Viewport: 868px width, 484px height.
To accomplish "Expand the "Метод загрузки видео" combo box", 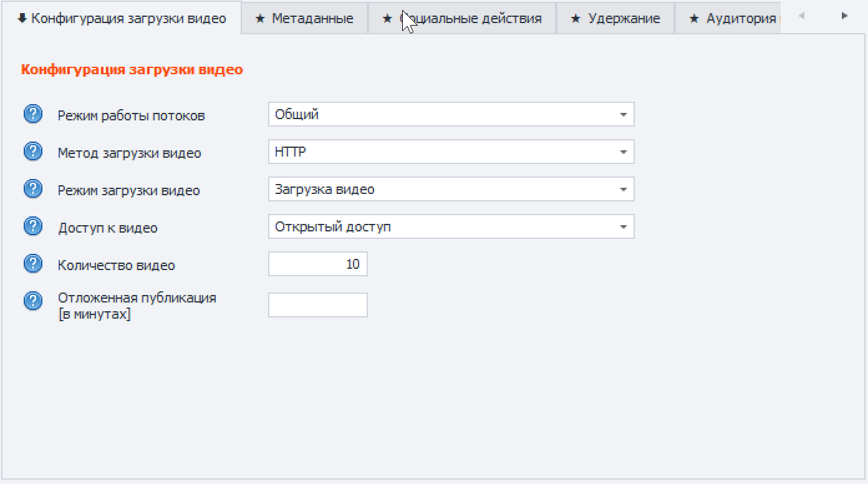I will [622, 152].
